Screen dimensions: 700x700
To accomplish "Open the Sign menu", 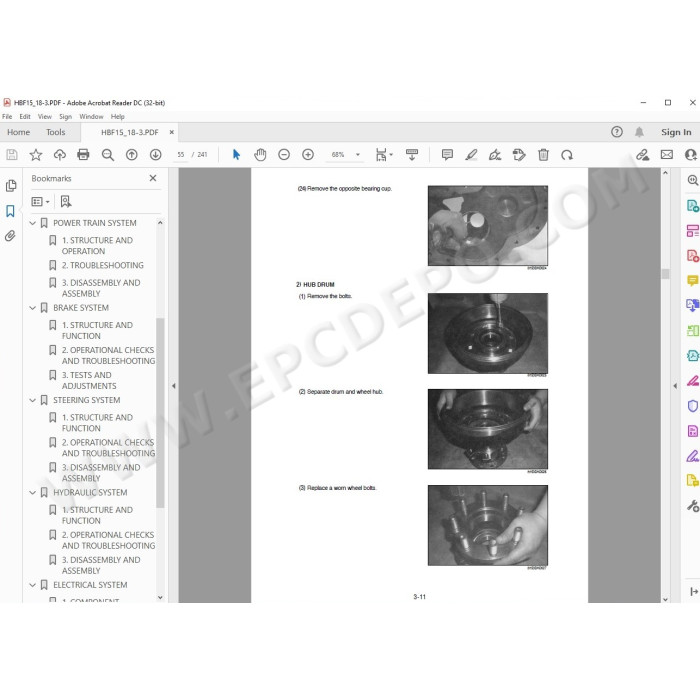I will click(x=66, y=117).
